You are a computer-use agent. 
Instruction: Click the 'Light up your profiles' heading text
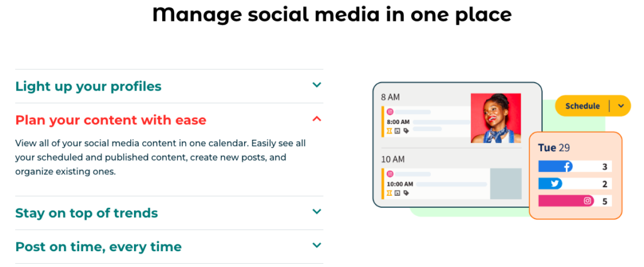(x=88, y=86)
